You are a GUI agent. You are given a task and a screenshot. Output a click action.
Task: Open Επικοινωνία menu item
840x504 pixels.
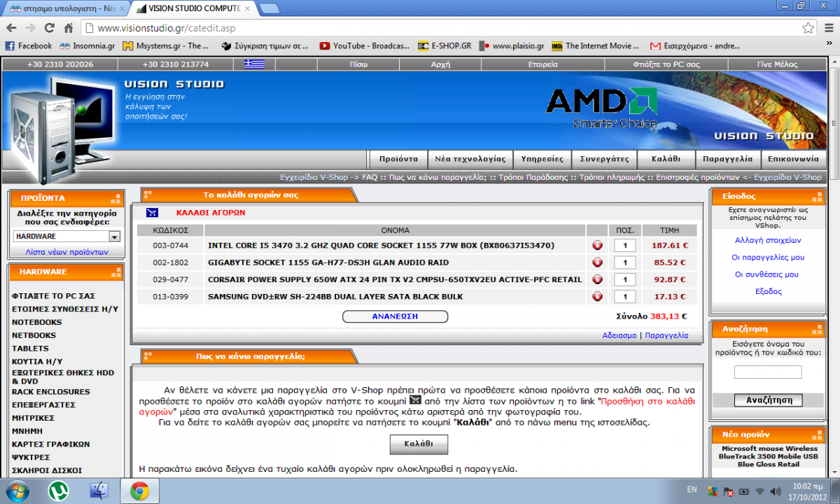point(792,159)
